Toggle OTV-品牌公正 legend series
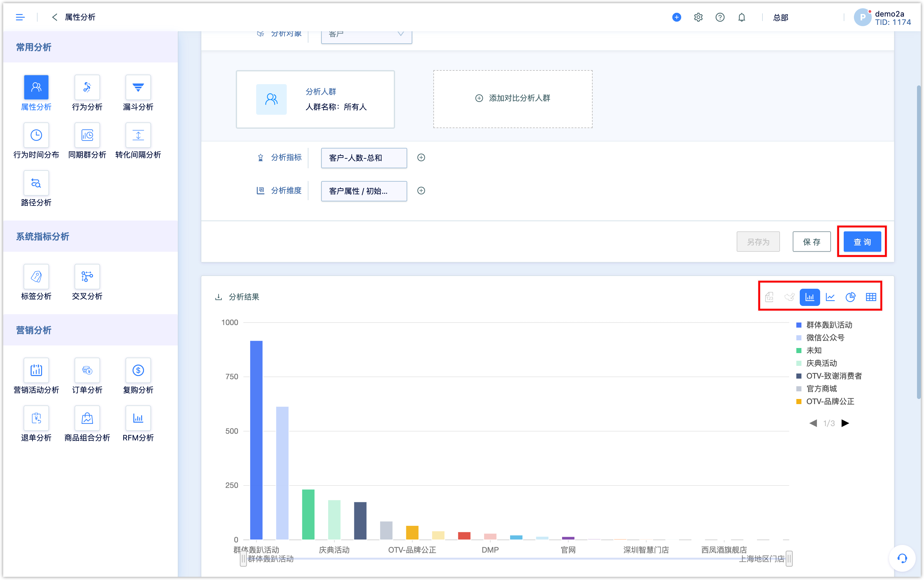Screen dimensions: 924x580 coord(825,401)
